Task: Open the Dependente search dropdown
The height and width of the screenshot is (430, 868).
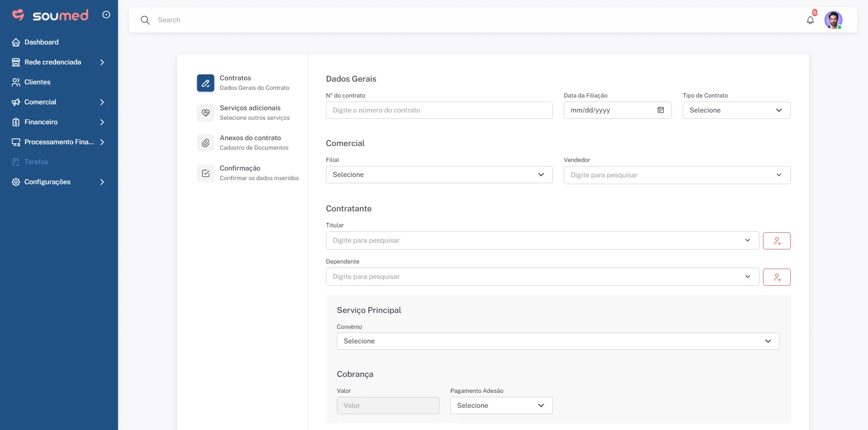Action: point(542,277)
